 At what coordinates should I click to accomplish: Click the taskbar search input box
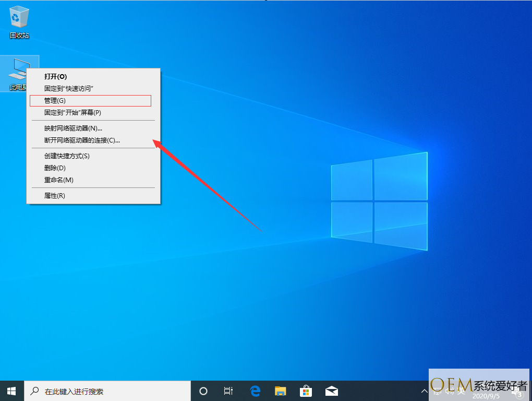(x=110, y=391)
